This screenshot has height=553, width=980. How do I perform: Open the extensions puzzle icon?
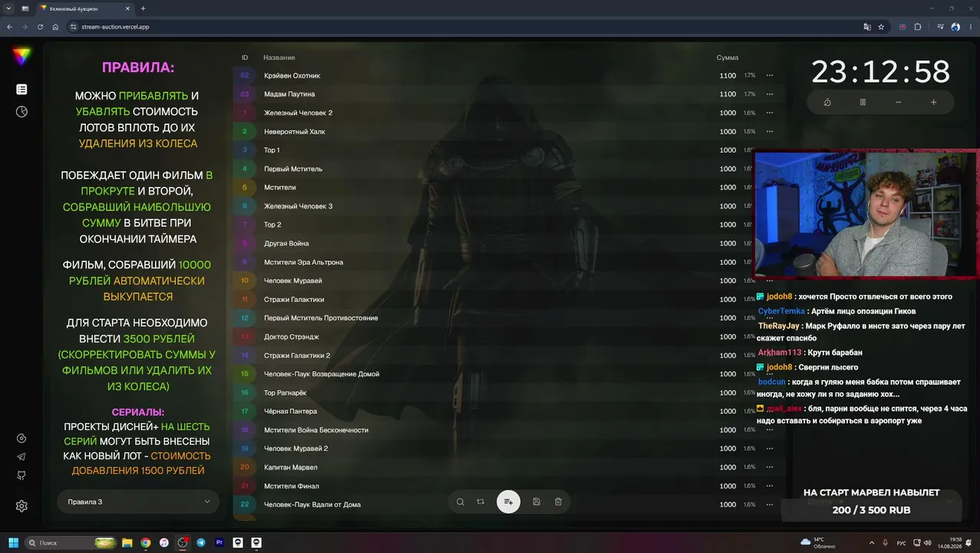(x=918, y=27)
